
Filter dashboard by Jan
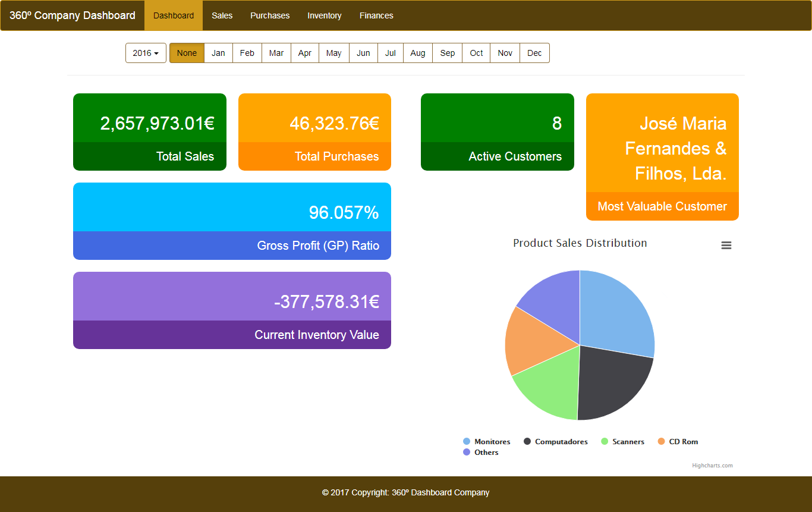point(218,53)
